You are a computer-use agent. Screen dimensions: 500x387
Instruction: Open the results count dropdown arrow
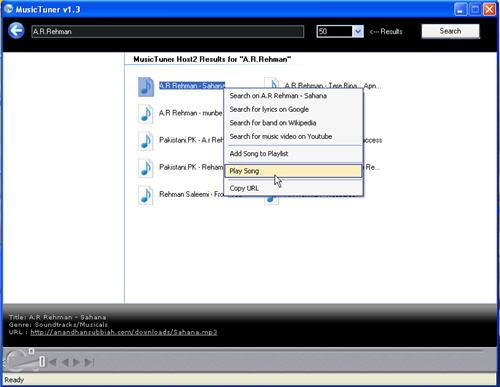pyautogui.click(x=358, y=32)
